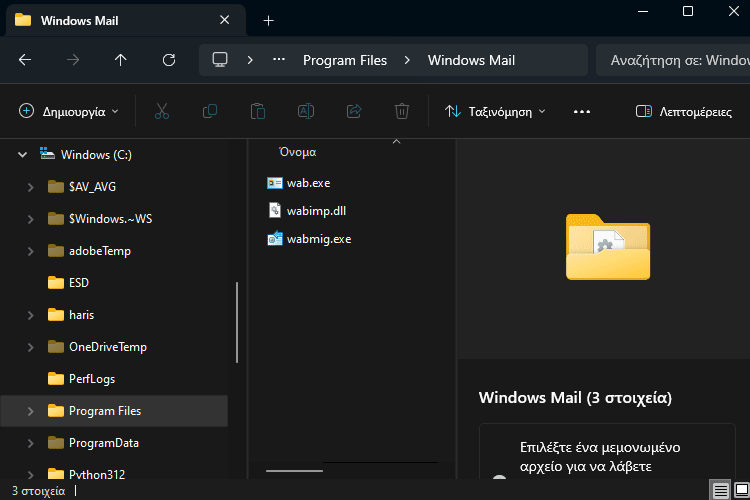This screenshot has height=500, width=750.
Task: Click the Rename icon in toolbar
Action: pos(306,111)
